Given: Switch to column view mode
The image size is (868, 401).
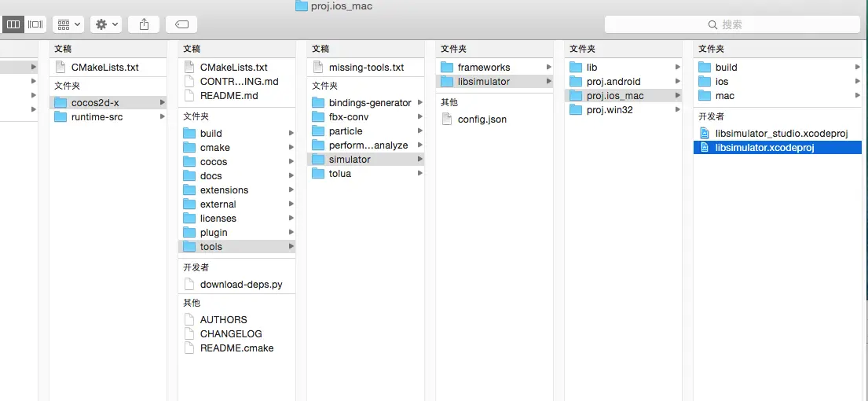Looking at the screenshot, I should click(13, 24).
